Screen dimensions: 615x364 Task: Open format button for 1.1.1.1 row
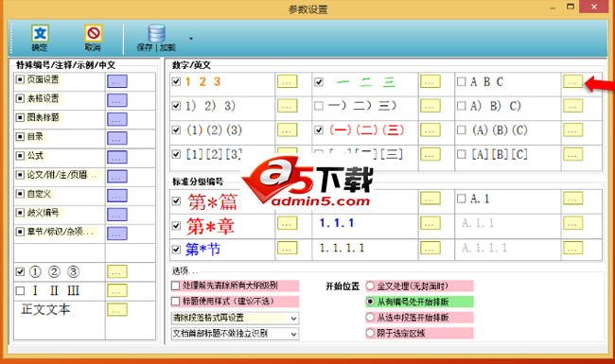[430, 248]
